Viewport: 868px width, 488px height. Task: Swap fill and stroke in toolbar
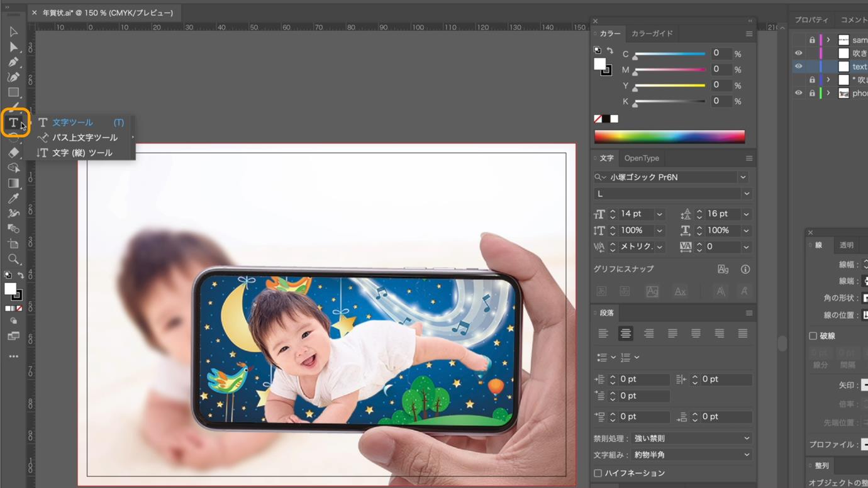21,275
